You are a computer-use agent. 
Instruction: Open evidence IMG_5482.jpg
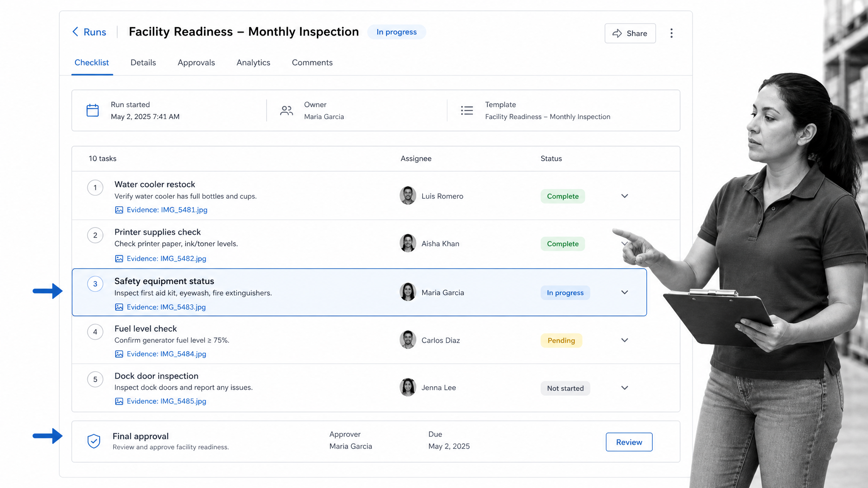pos(167,258)
